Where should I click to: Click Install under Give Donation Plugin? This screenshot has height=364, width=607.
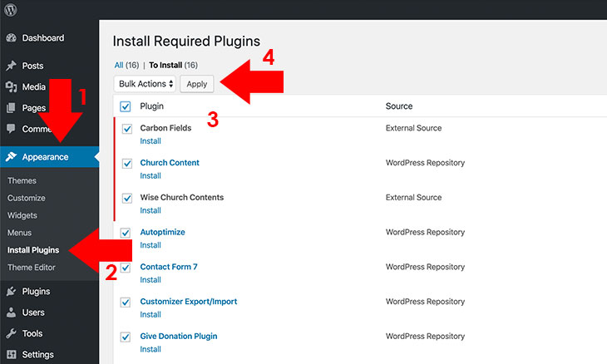tap(151, 349)
